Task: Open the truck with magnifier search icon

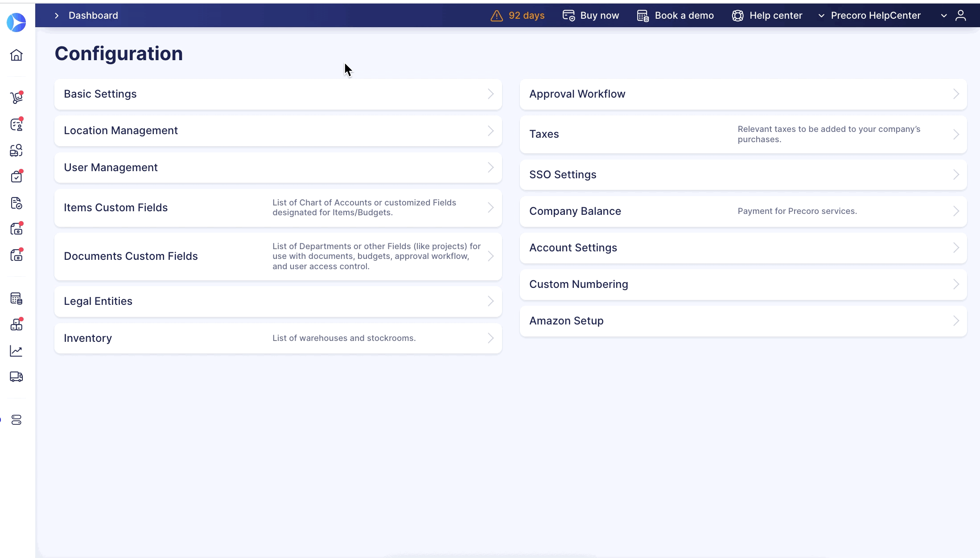Action: pyautogui.click(x=16, y=151)
